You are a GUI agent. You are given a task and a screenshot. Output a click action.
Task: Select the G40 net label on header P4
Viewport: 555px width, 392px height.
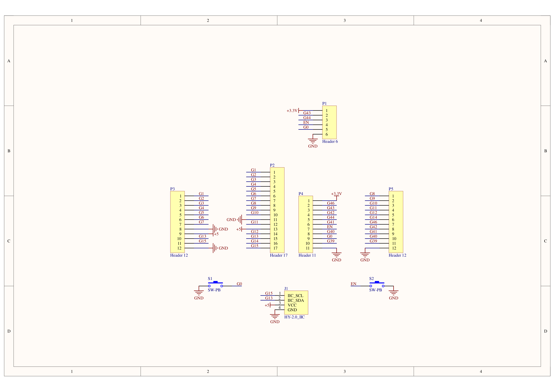pos(331,231)
